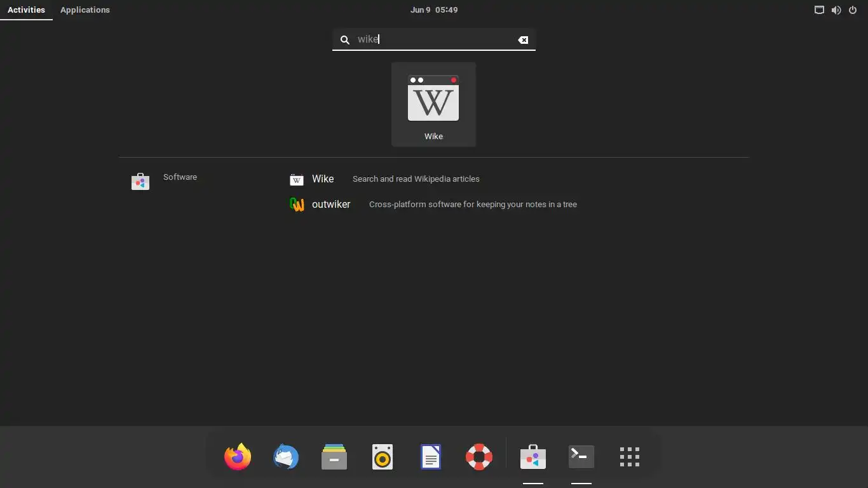Open the Software provider icon

pyautogui.click(x=140, y=182)
